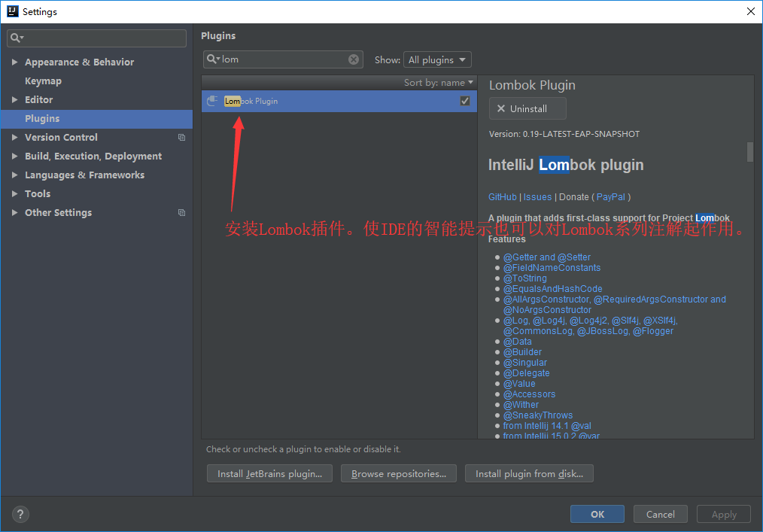
Task: Close the Settings dialog window
Action: [x=750, y=11]
